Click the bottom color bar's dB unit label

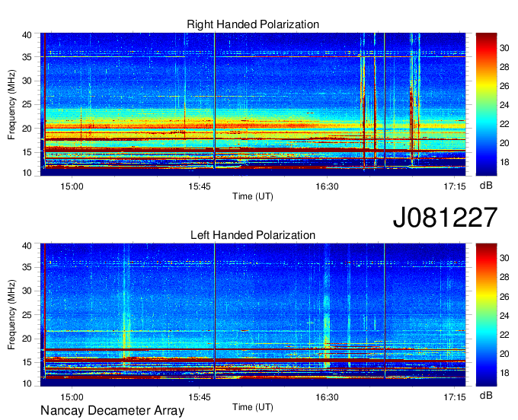point(486,395)
